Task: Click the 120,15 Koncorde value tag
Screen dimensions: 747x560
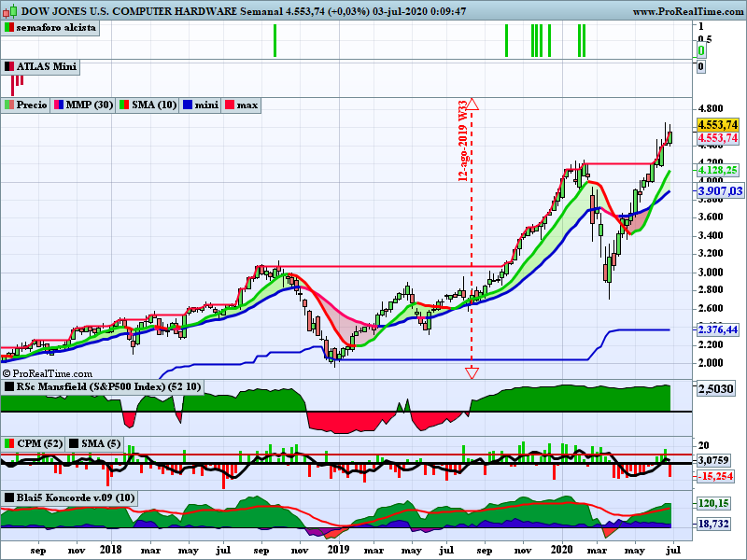Action: pos(713,503)
